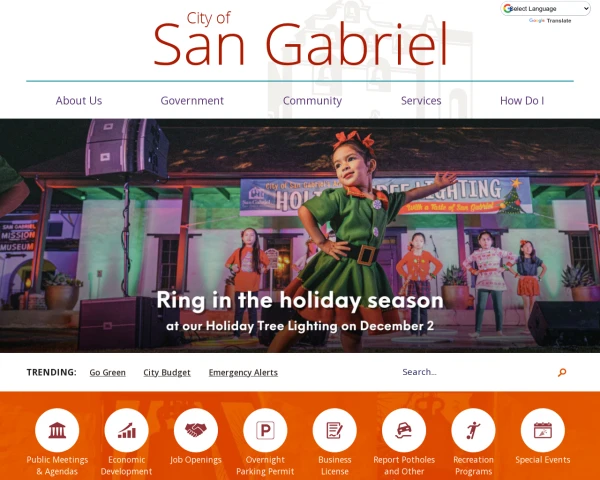The height and width of the screenshot is (480, 600).
Task: Expand the Select Language dropdown
Action: click(x=546, y=8)
